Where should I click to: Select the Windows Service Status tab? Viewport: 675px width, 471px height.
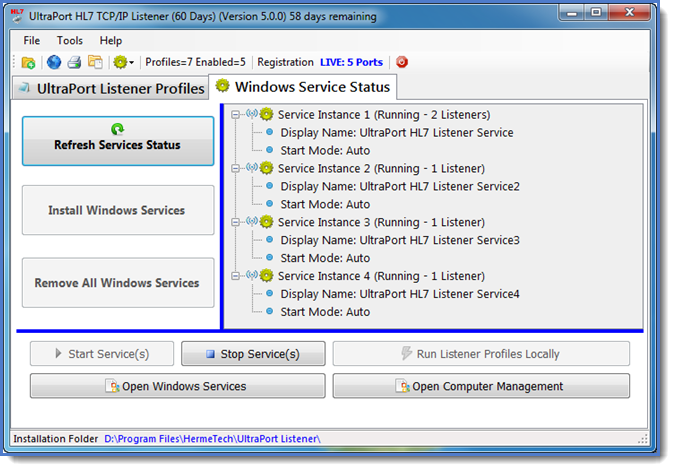(303, 87)
